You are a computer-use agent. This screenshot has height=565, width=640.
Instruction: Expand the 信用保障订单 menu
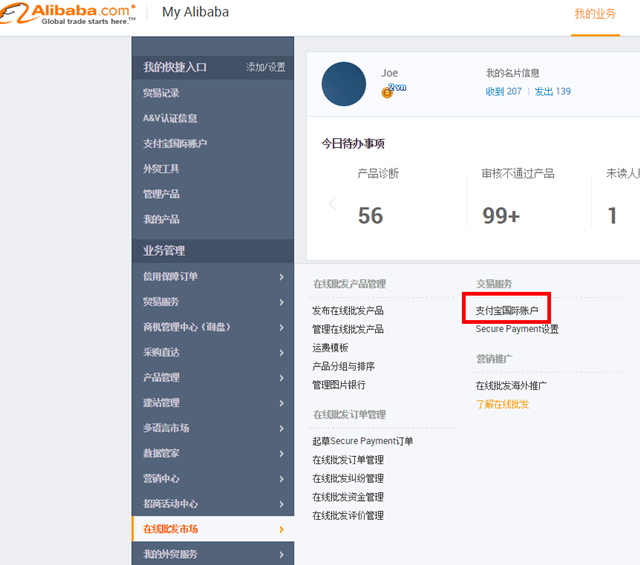(x=170, y=276)
